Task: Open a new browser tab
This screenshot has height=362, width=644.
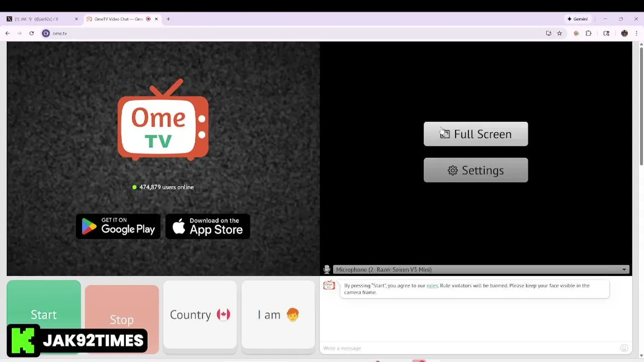Action: point(168,19)
